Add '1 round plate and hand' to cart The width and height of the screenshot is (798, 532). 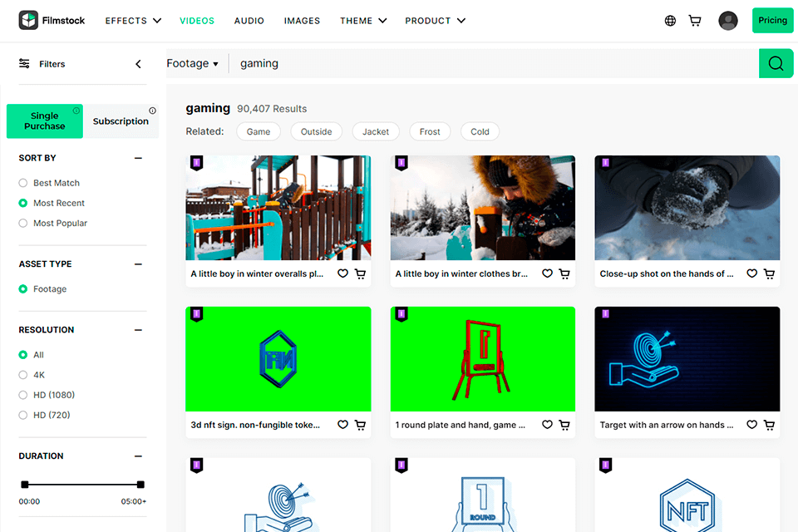(x=564, y=425)
